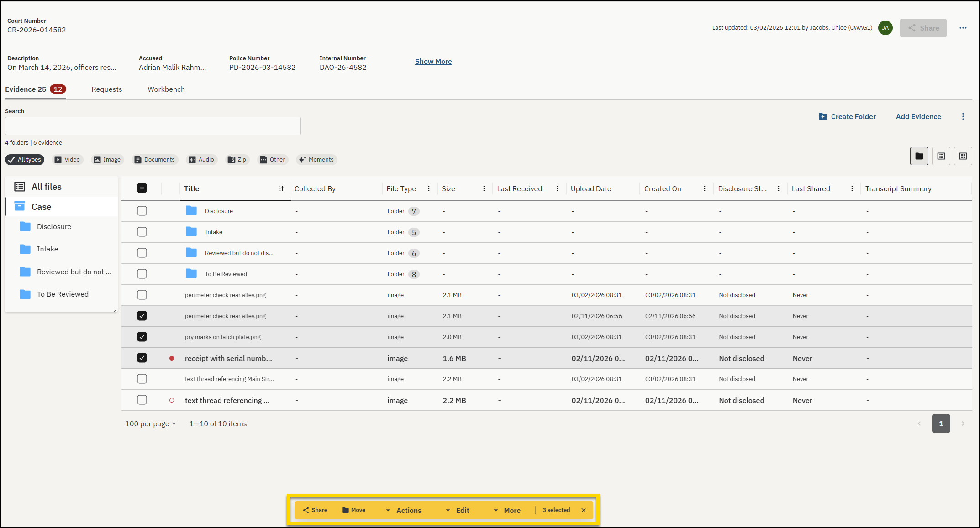Open column options menu for Size column

click(484, 188)
